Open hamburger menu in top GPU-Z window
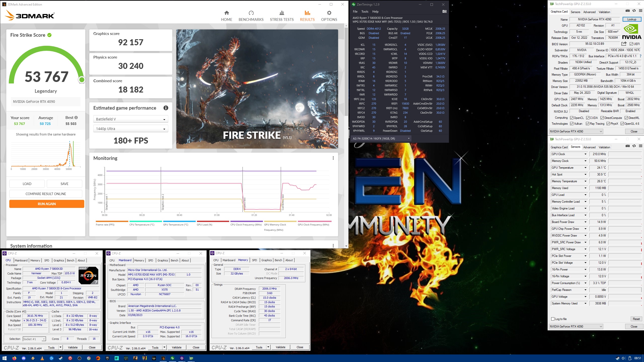This screenshot has height=362, width=644. click(640, 11)
